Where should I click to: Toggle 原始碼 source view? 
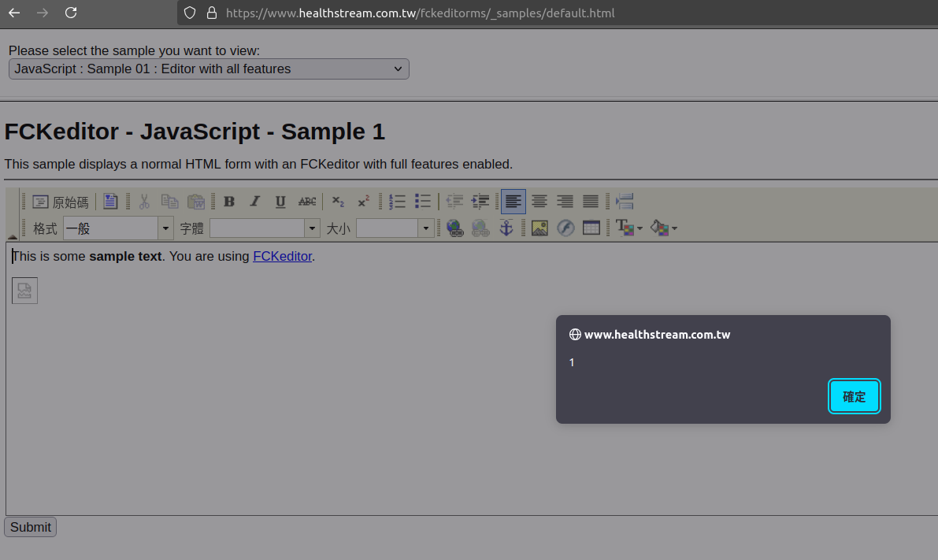point(61,202)
